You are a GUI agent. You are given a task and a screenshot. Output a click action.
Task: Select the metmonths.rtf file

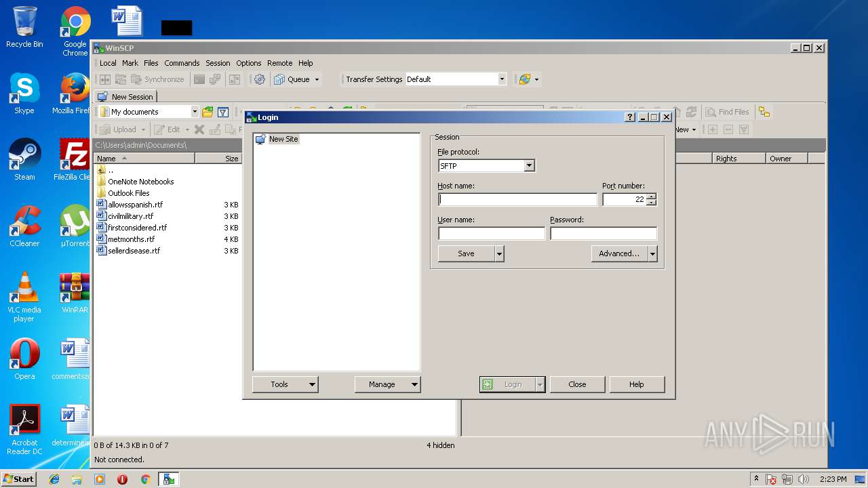pos(131,239)
